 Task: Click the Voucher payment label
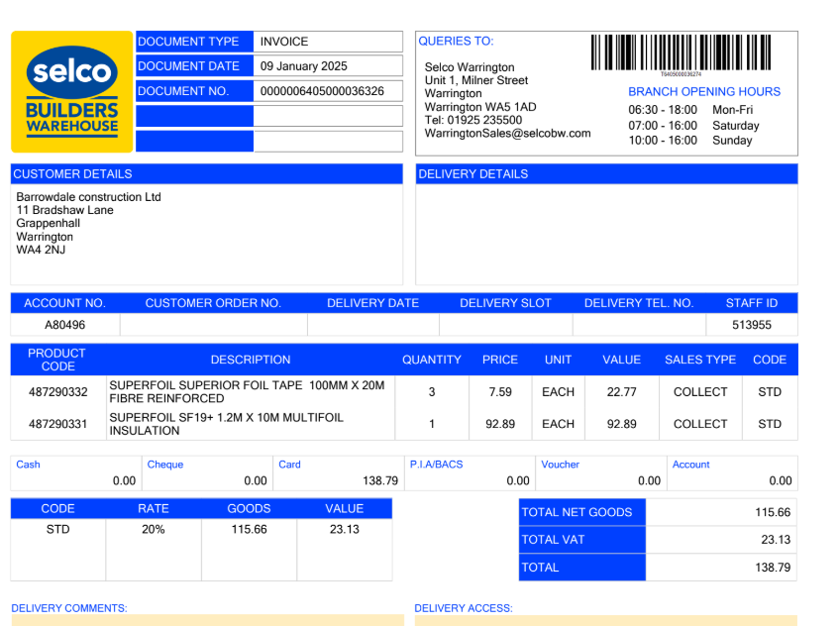point(560,465)
